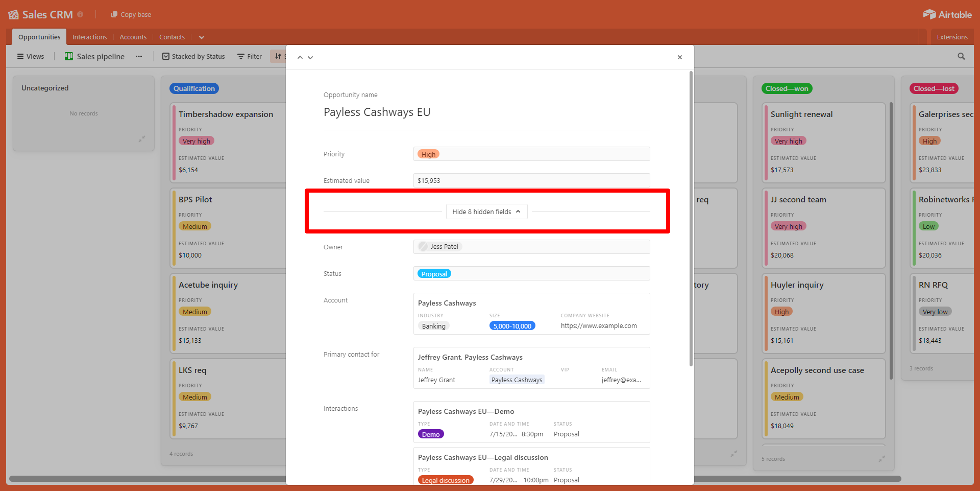
Task: Switch to the Accounts tab
Action: (x=133, y=37)
